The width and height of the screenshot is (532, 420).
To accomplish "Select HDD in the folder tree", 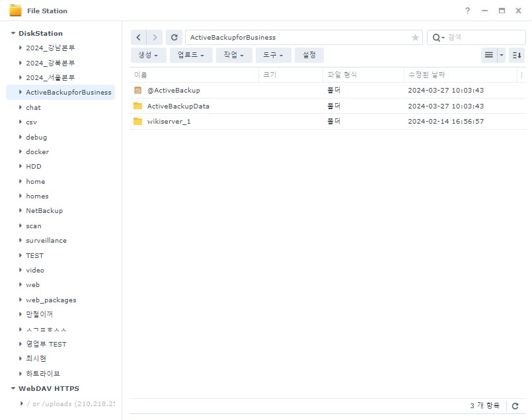I will pos(34,167).
